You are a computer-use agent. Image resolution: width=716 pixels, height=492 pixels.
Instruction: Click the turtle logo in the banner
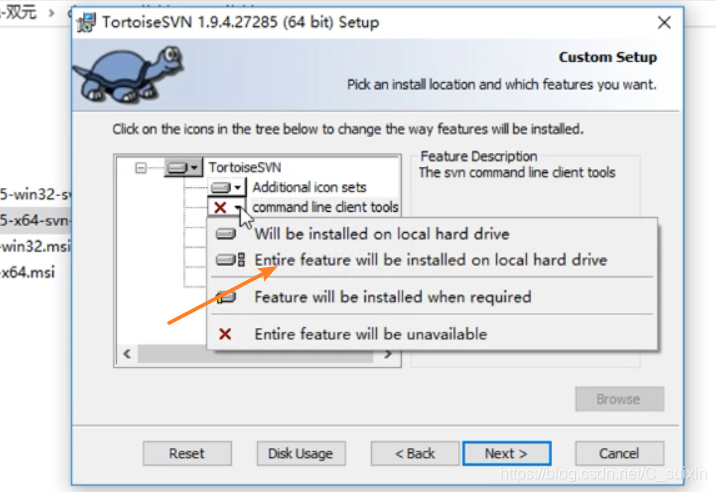[x=129, y=74]
